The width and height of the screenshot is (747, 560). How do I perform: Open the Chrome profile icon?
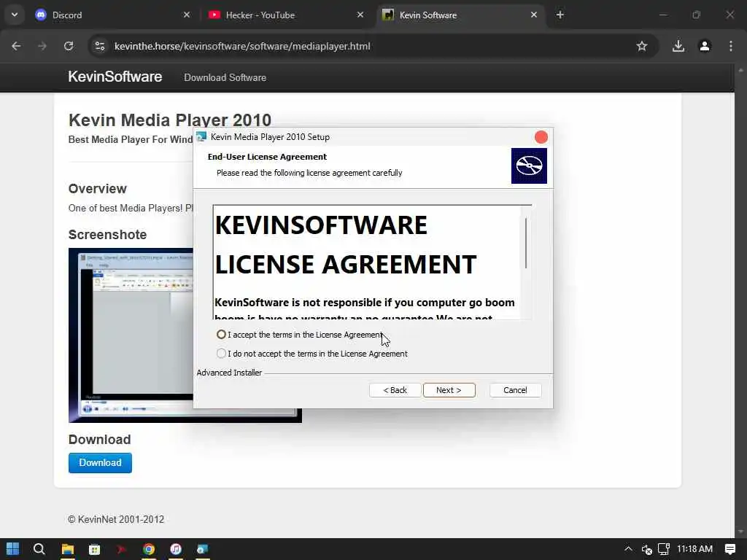705,46
